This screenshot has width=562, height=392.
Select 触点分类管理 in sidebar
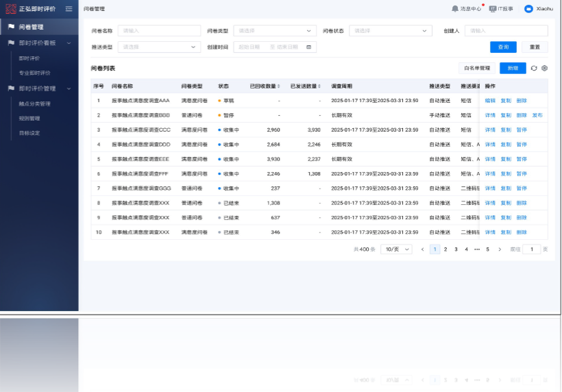pos(35,104)
